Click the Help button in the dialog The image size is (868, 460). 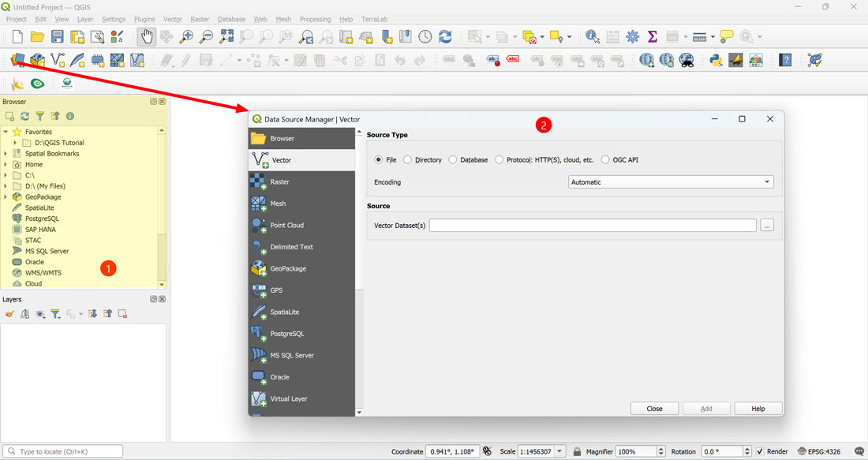pos(758,409)
